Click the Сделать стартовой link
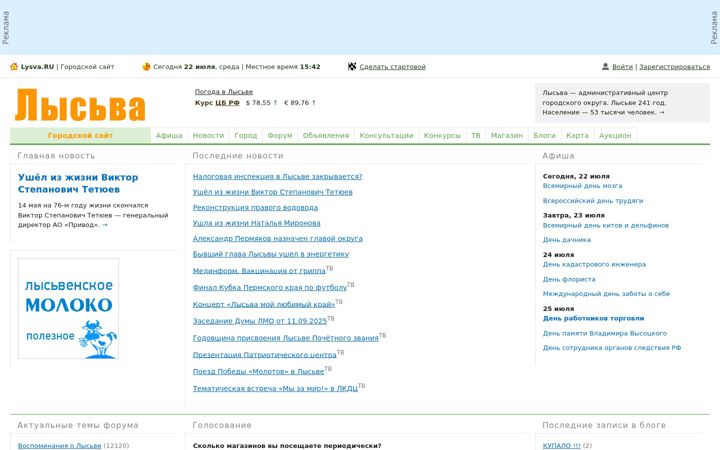720x450 pixels. (393, 67)
